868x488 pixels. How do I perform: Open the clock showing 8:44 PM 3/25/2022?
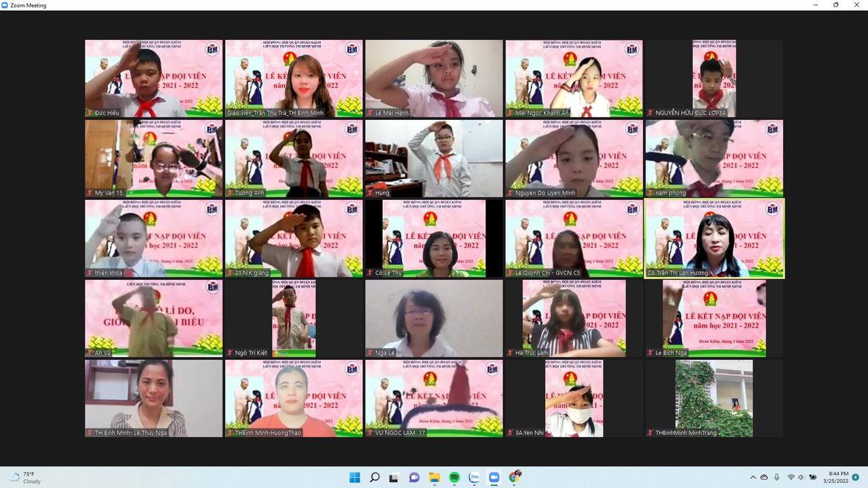click(x=837, y=477)
